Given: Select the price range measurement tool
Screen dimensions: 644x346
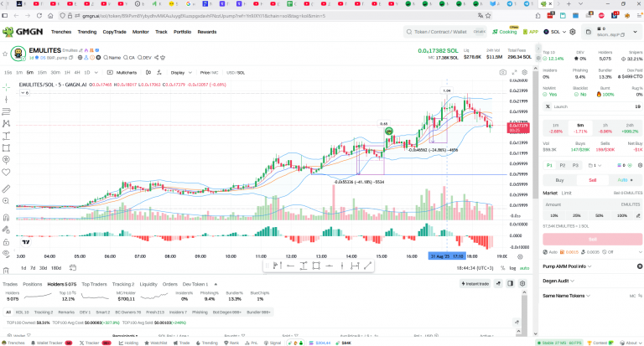Looking at the screenshot, I should (6, 136).
